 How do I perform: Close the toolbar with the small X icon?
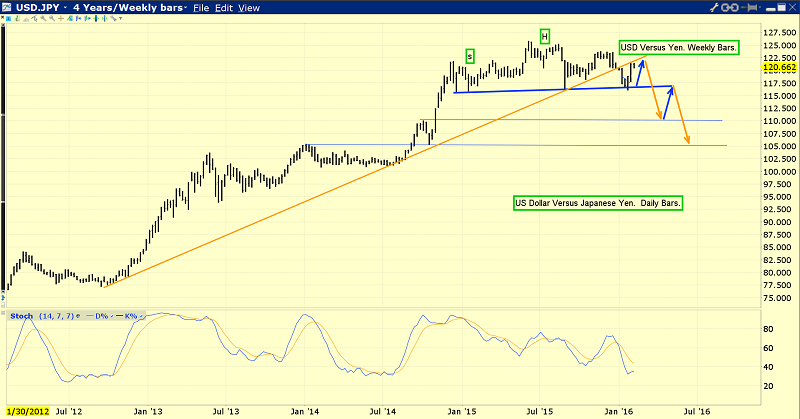click(x=3, y=18)
